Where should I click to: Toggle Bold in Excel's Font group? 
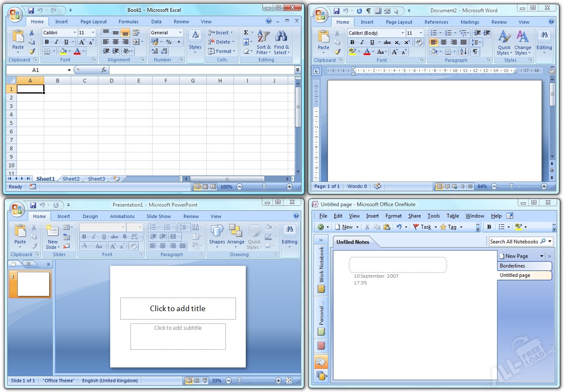(47, 42)
